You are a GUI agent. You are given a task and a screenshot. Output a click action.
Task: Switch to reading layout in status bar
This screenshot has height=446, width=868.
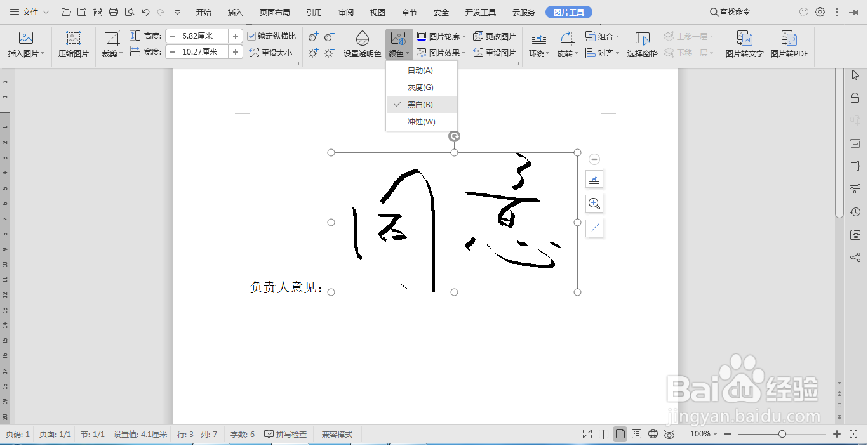tap(603, 434)
